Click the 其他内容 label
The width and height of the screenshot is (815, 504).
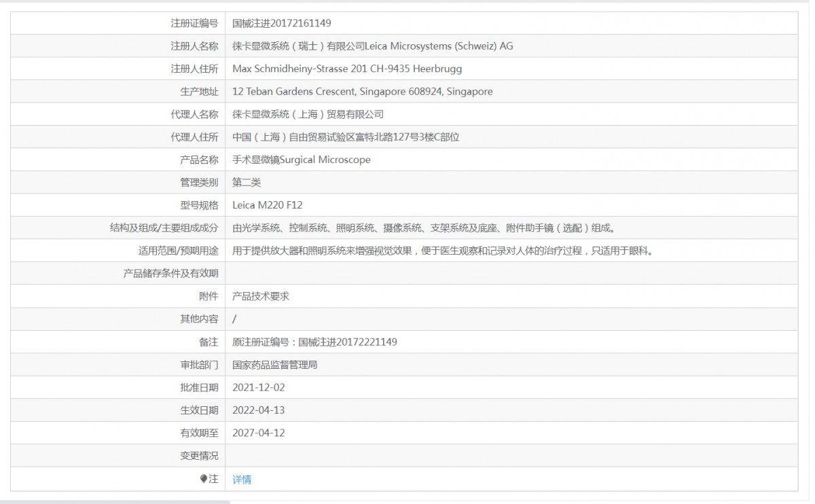[199, 319]
